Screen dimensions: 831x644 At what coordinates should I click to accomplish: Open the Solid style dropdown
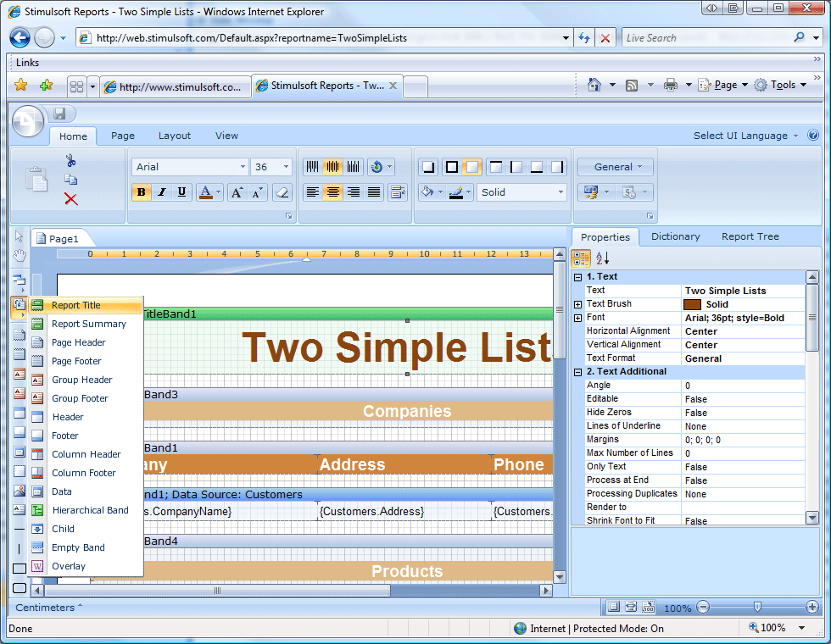521,192
